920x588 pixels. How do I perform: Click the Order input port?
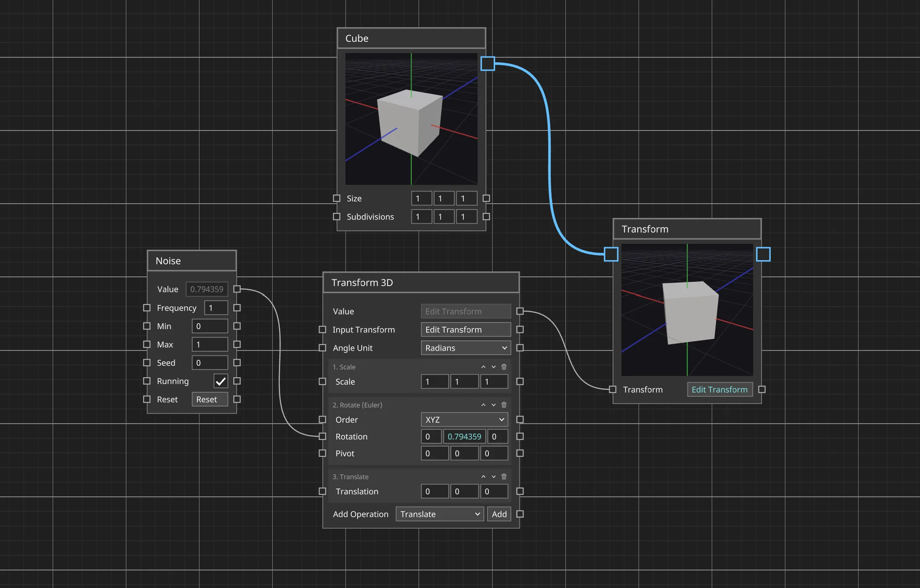(x=322, y=419)
